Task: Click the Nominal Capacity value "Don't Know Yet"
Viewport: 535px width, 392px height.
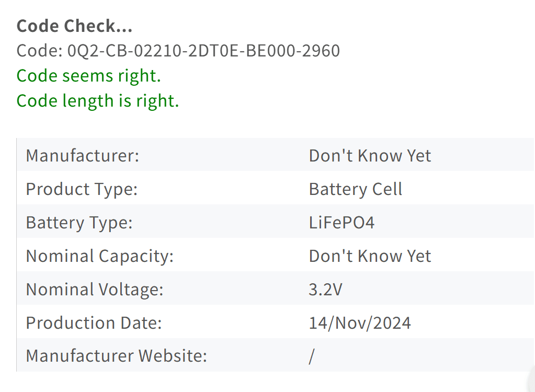Action: pyautogui.click(x=370, y=256)
